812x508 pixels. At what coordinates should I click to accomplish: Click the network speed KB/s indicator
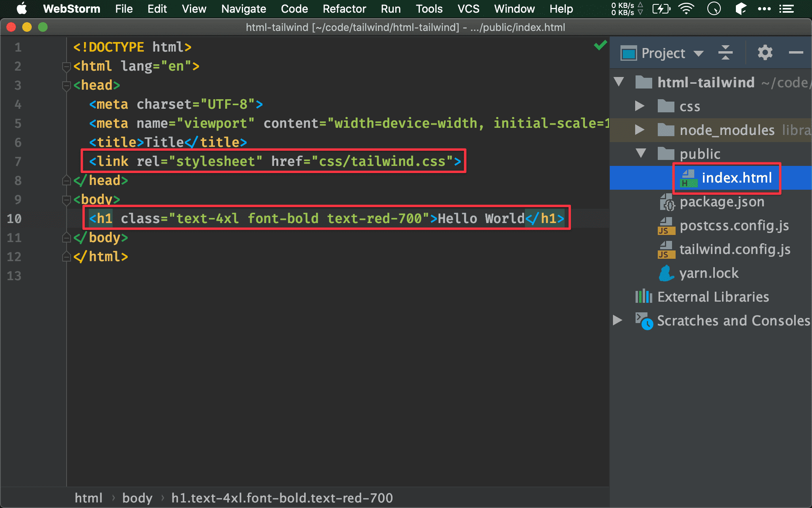click(626, 8)
